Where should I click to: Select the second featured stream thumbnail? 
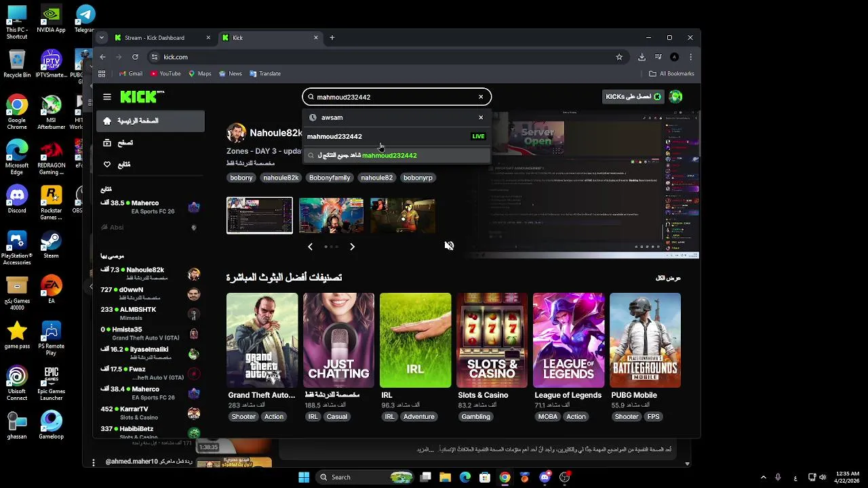pyautogui.click(x=331, y=215)
